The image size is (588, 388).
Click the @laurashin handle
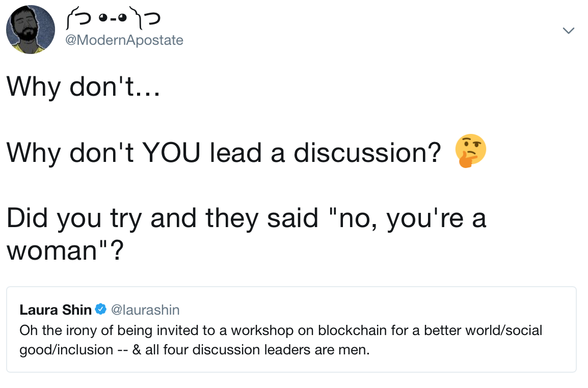click(x=145, y=310)
